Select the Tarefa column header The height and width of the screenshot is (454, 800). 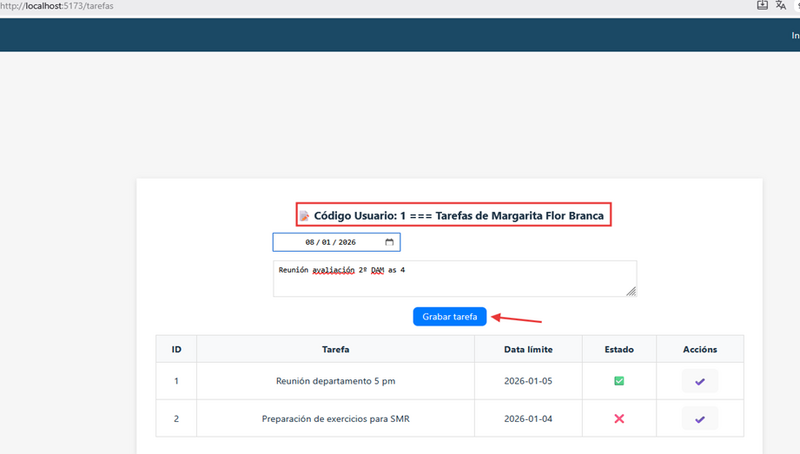(335, 349)
